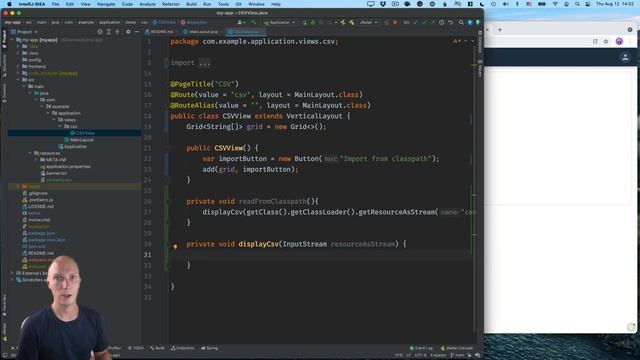Click the green Git commit checkmark icon

pos(424,22)
